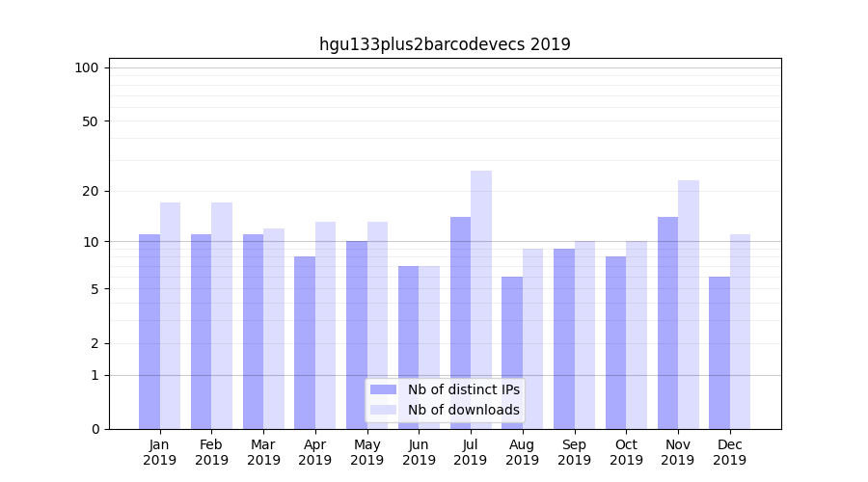Select the Nb of distinct IPs legend label
The height and width of the screenshot is (482, 868).
pyautogui.click(x=463, y=389)
